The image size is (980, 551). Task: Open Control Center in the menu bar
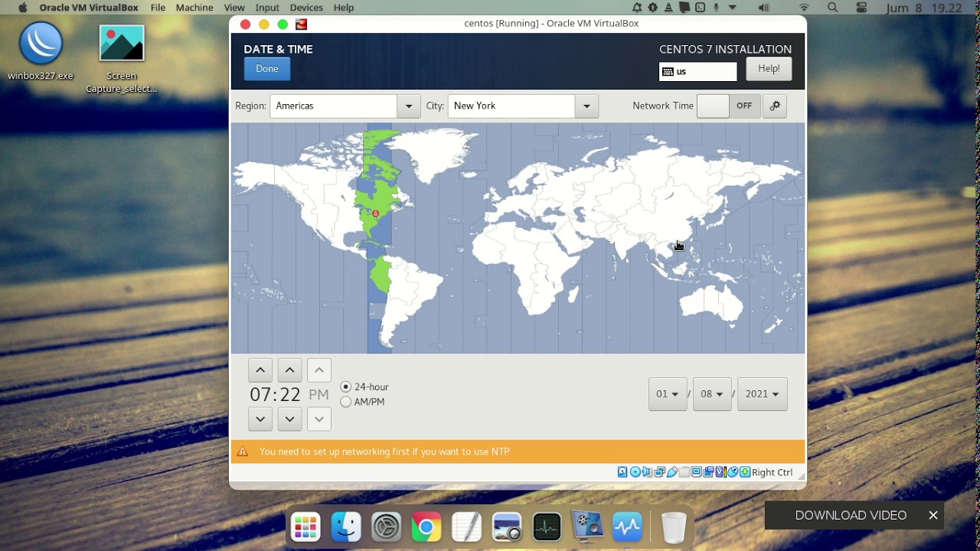click(861, 8)
